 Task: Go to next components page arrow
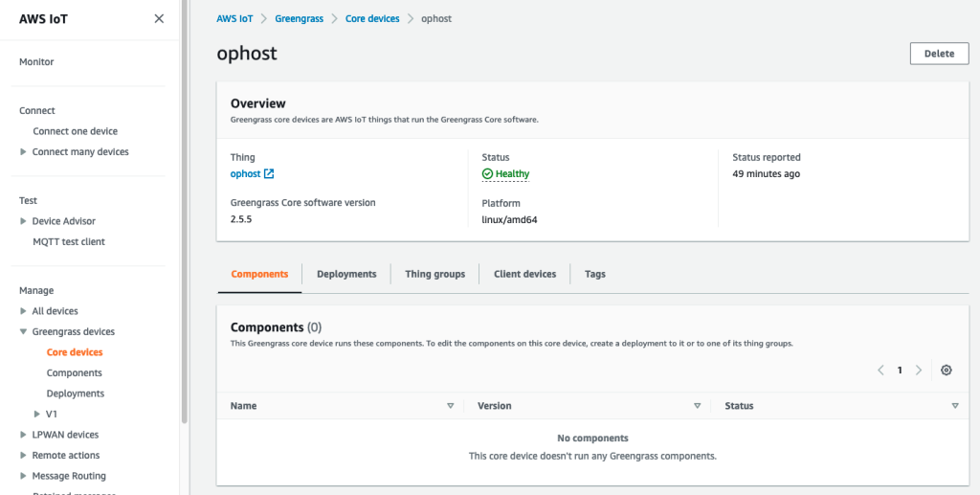coord(919,370)
